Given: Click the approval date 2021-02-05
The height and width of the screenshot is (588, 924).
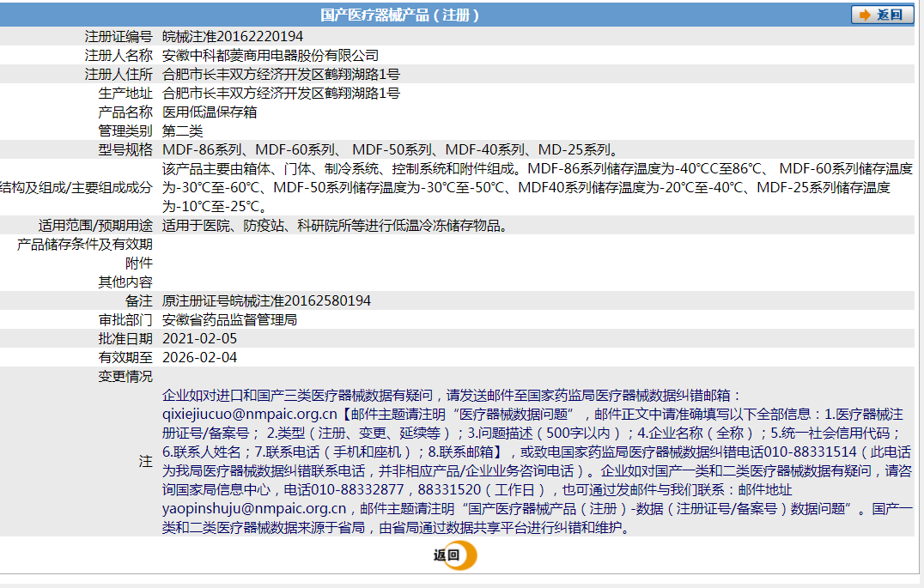Looking at the screenshot, I should point(200,338).
